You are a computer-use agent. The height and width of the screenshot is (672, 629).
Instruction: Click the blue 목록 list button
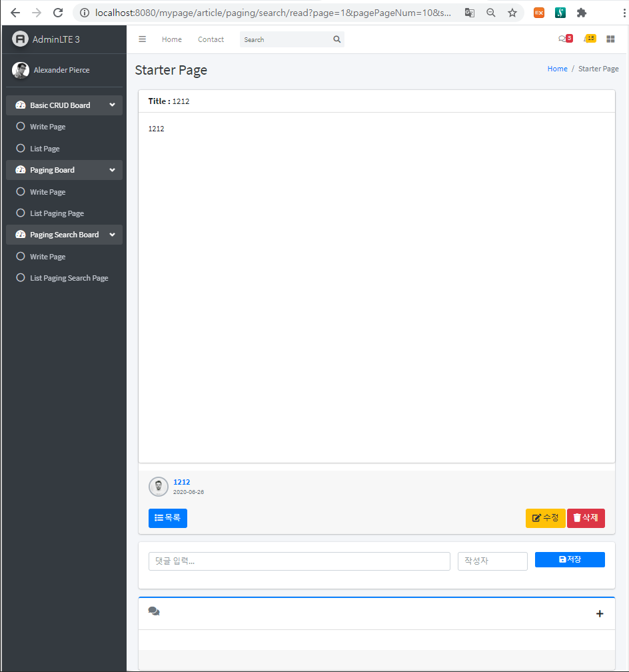pyautogui.click(x=168, y=518)
